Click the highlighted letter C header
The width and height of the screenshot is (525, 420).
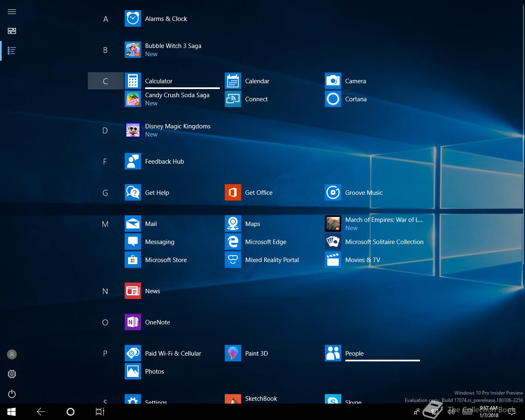tap(105, 81)
